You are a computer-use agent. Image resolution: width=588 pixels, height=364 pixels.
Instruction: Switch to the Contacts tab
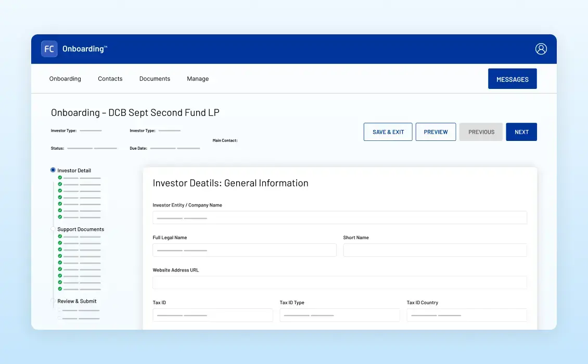110,79
